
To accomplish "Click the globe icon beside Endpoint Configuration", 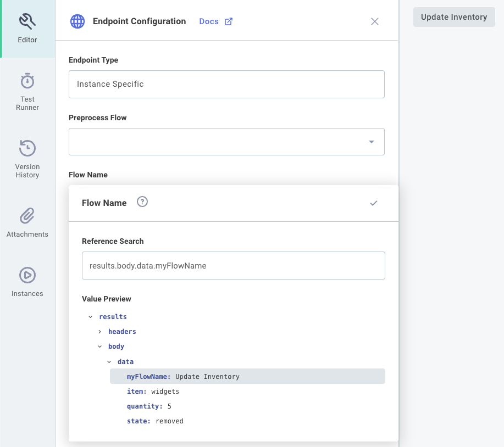I will click(x=77, y=21).
